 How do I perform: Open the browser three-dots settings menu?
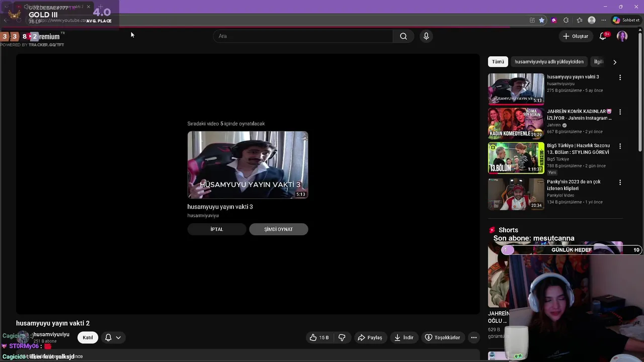pos(603,20)
